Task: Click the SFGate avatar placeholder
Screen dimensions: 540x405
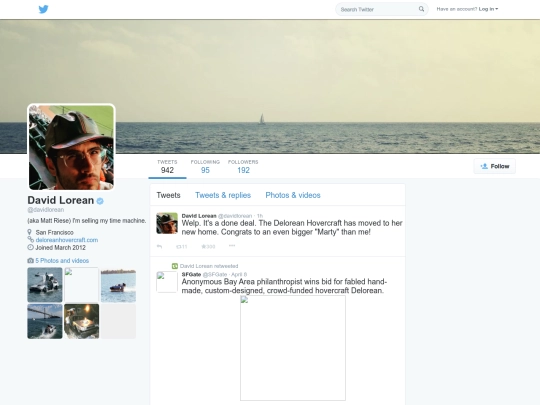Action: coord(167,282)
